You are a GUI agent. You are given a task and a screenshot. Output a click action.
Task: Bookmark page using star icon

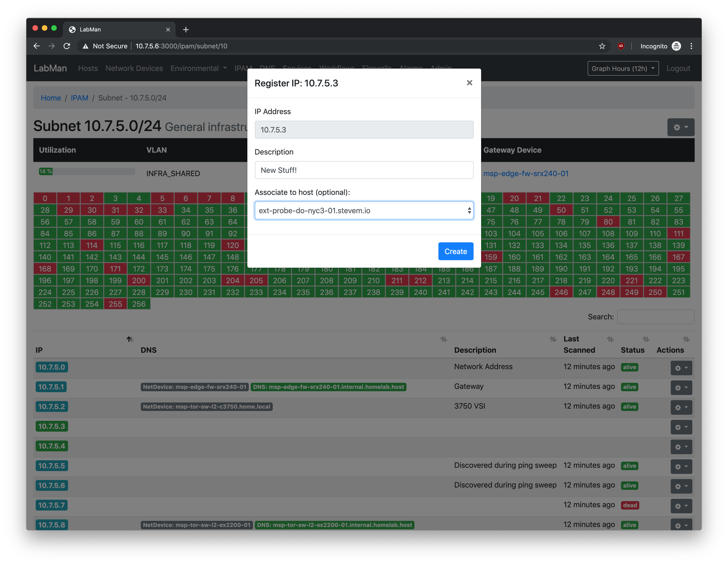602,46
